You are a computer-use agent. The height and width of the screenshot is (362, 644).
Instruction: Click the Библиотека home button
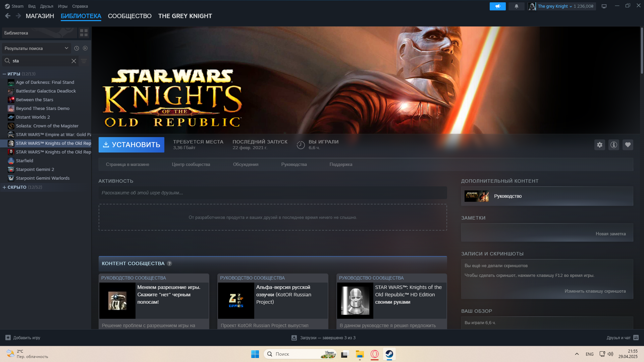click(40, 33)
